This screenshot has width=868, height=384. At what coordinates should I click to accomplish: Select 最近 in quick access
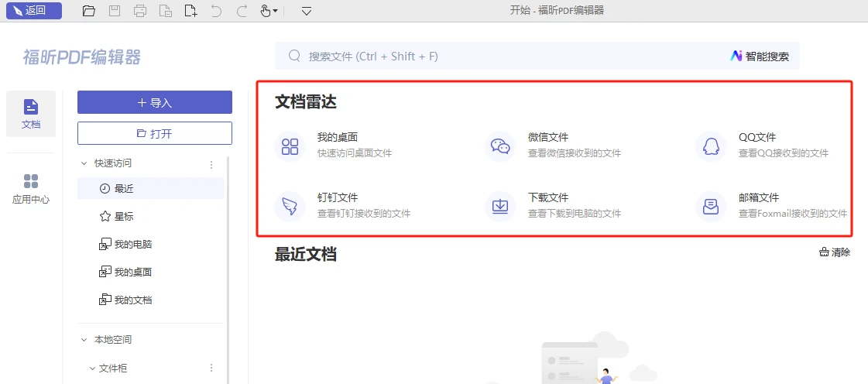[x=150, y=189]
